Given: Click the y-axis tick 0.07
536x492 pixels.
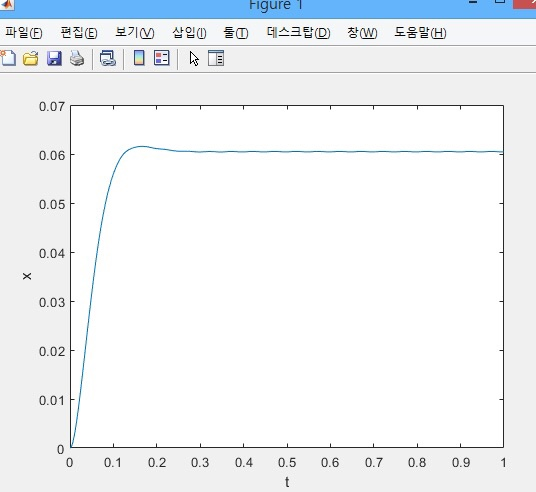Looking at the screenshot, I should coord(52,107).
